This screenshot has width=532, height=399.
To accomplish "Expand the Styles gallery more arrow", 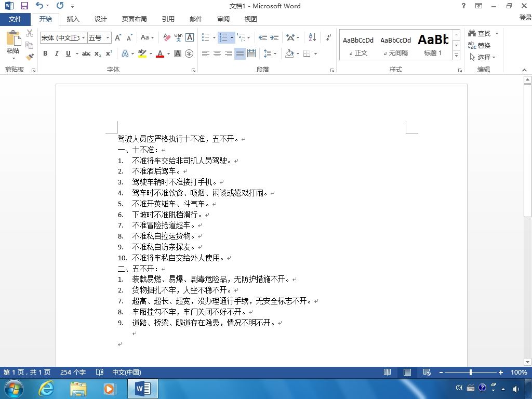I will point(456,55).
